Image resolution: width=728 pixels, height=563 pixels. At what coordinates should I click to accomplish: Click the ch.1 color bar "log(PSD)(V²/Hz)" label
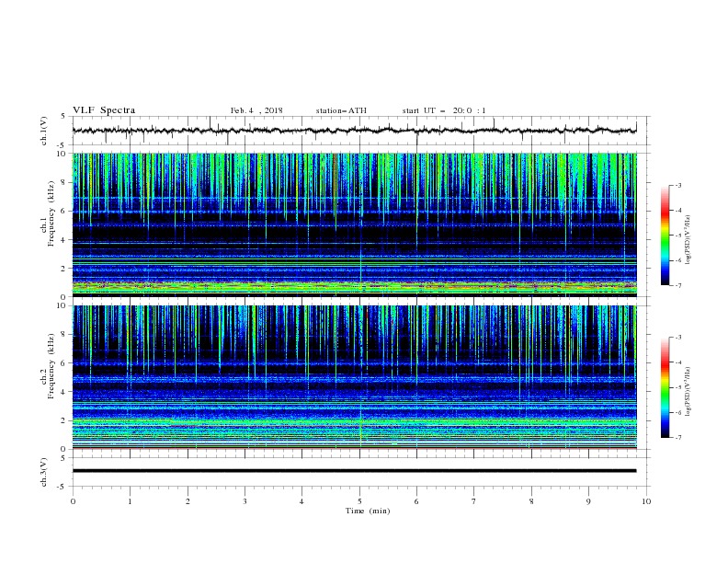[688, 240]
